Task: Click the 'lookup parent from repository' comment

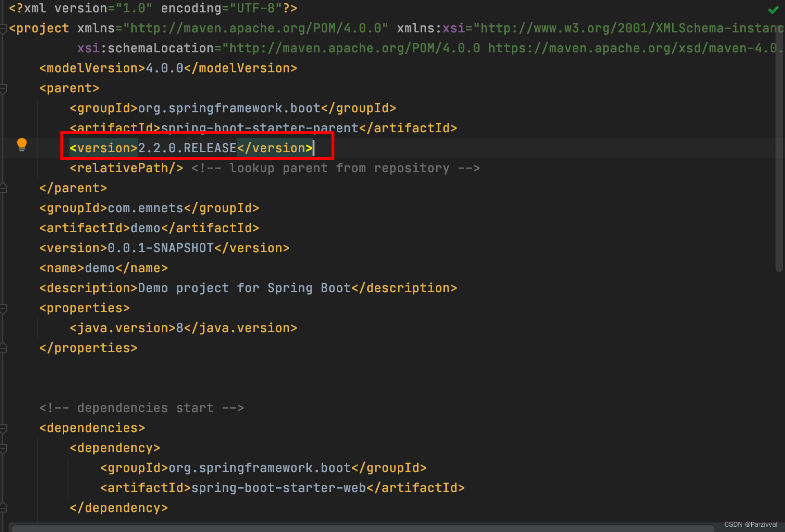Action: pyautogui.click(x=336, y=168)
